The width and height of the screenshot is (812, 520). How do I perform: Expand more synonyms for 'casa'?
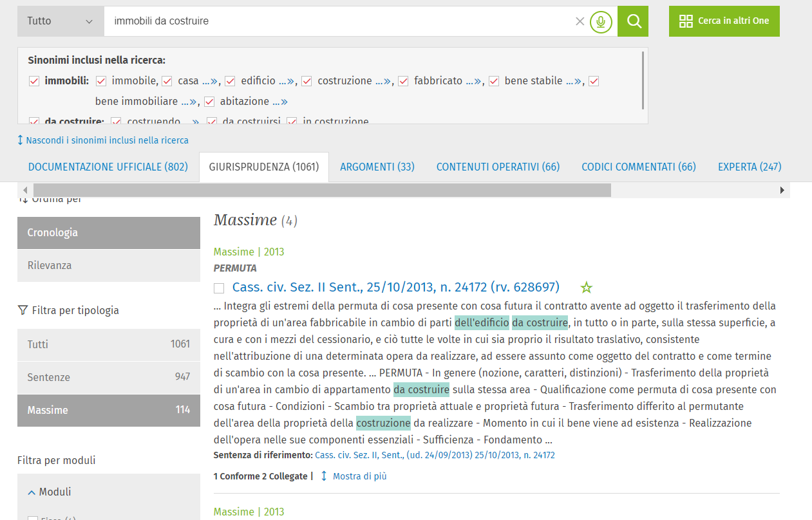tap(209, 81)
